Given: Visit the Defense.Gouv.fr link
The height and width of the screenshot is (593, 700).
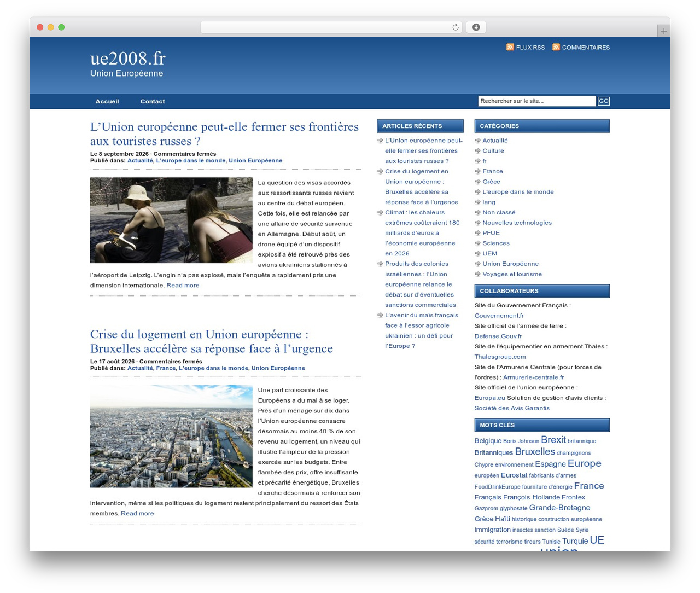Looking at the screenshot, I should tap(498, 336).
